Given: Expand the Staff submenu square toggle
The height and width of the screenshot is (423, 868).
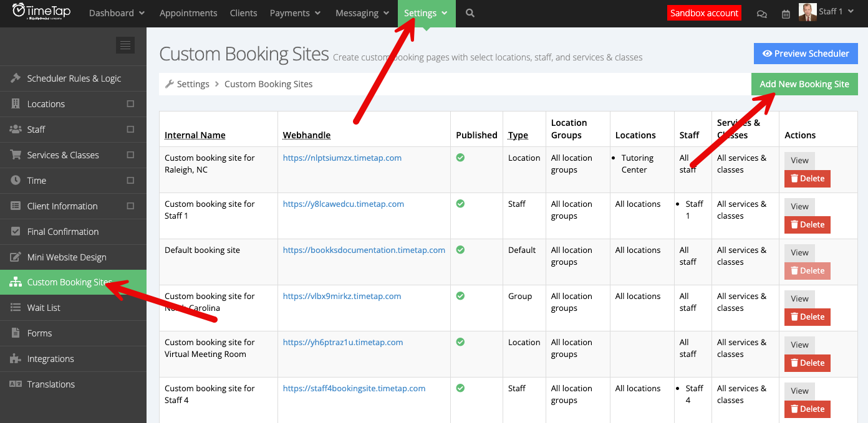Looking at the screenshot, I should point(130,129).
